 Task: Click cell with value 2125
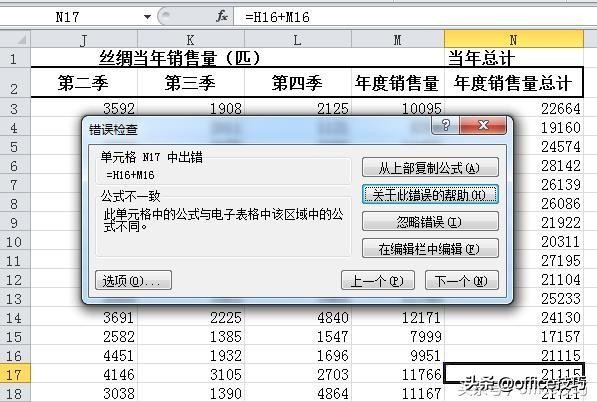(x=298, y=108)
